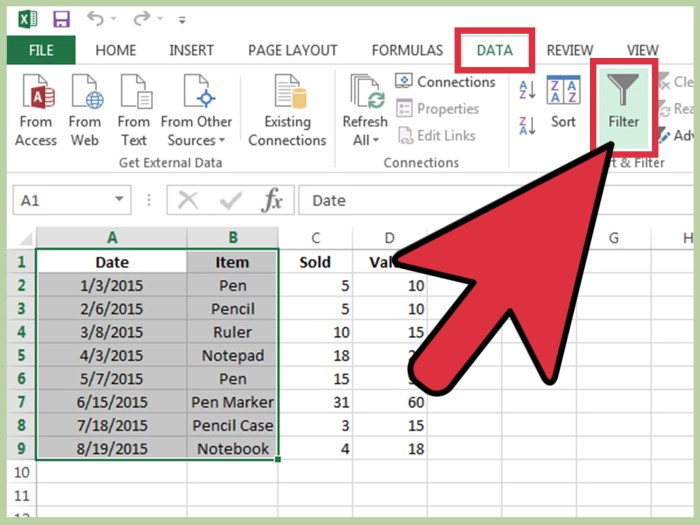The height and width of the screenshot is (525, 700).
Task: Open Insert Function fx dialog
Action: 272,200
